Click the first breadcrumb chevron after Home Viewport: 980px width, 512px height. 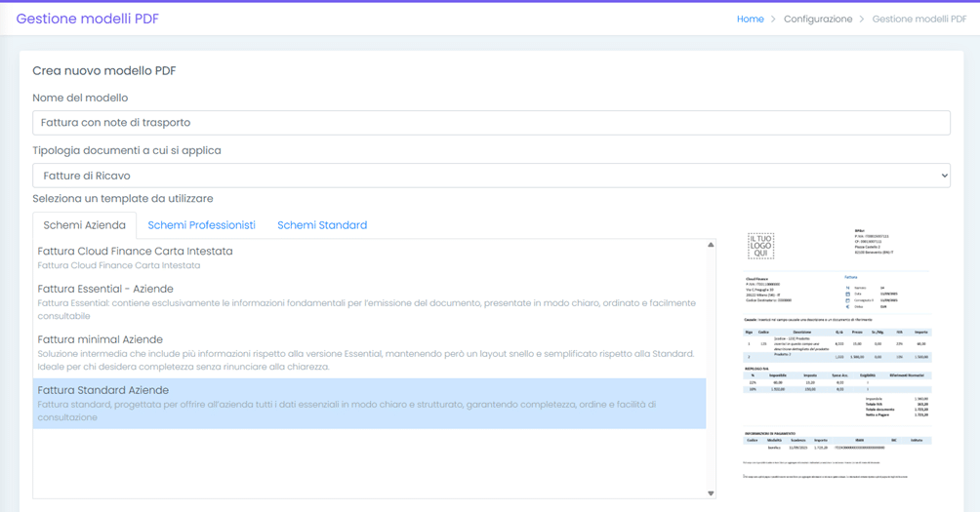pyautogui.click(x=774, y=19)
